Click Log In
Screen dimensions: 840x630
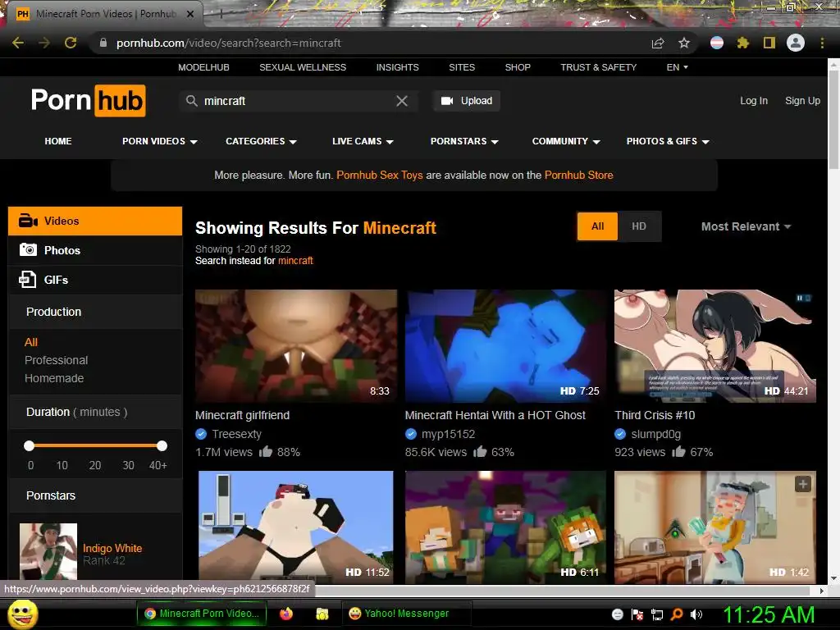pos(754,101)
